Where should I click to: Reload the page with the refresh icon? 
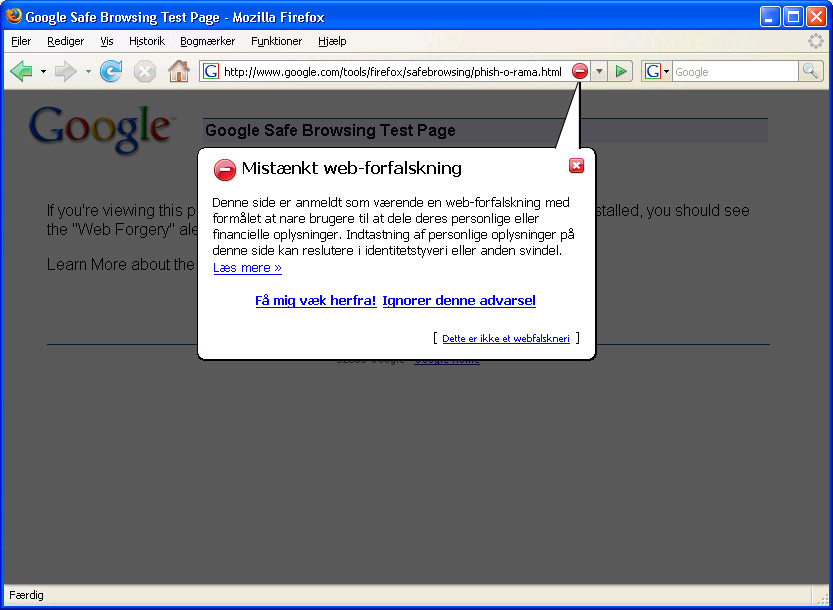(111, 71)
